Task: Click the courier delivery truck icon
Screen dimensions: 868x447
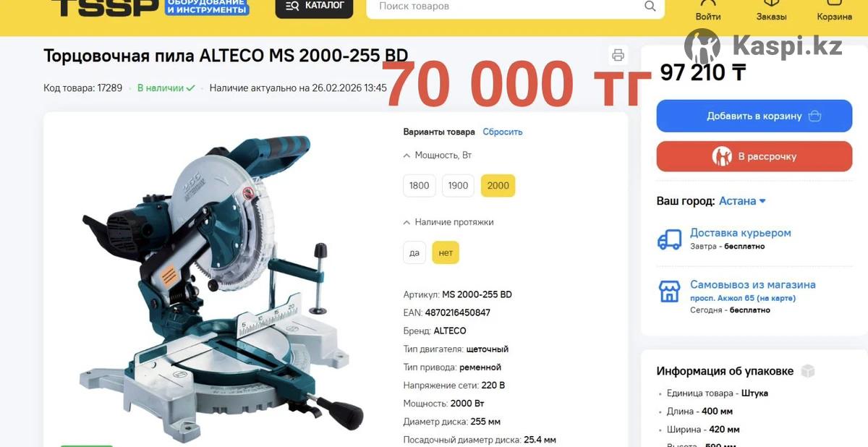Action: 670,239
